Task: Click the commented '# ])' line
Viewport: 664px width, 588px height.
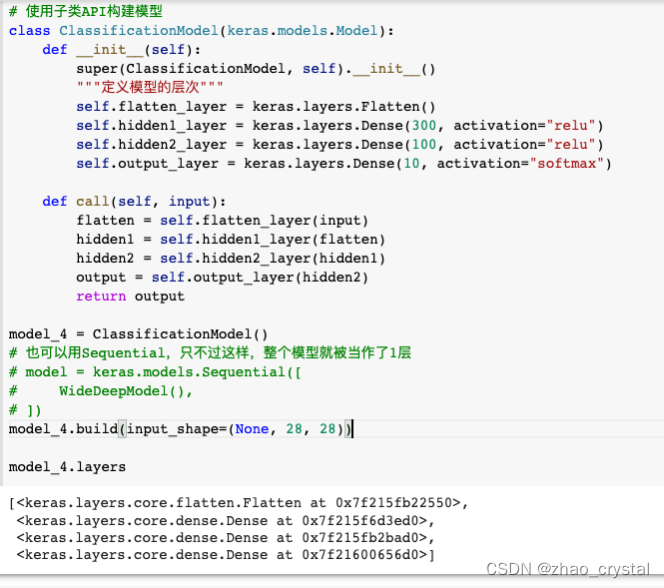Action: tap(25, 410)
